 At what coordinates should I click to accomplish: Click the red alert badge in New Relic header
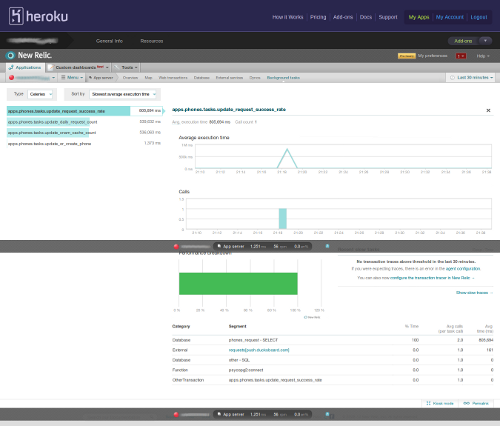point(461,56)
